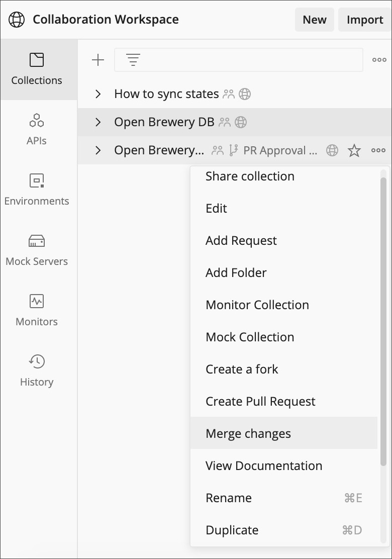
Task: Click the New button
Action: click(314, 20)
